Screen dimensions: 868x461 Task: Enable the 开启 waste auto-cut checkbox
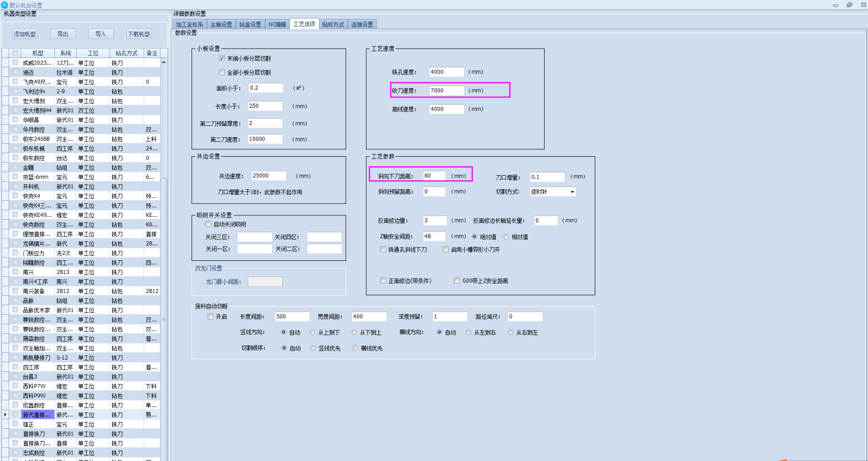point(210,316)
